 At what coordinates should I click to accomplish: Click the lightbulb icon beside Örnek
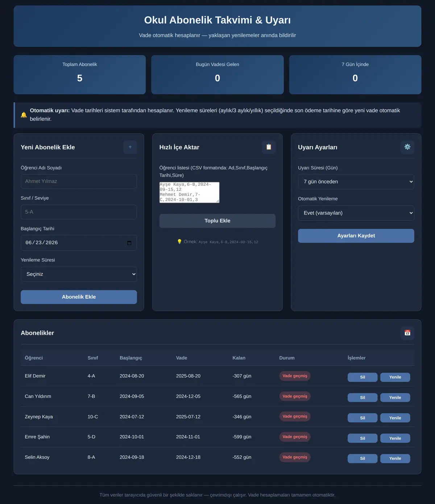coord(179,242)
